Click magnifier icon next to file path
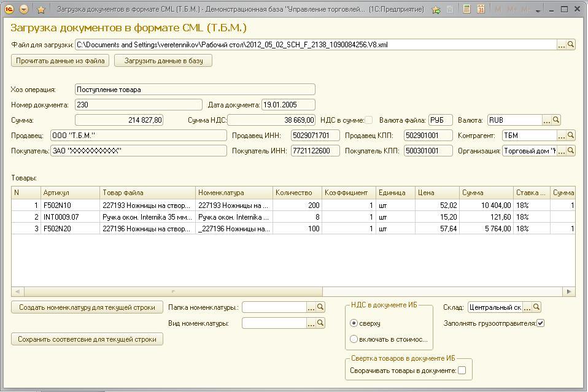This screenshot has height=392, width=588. [x=571, y=45]
